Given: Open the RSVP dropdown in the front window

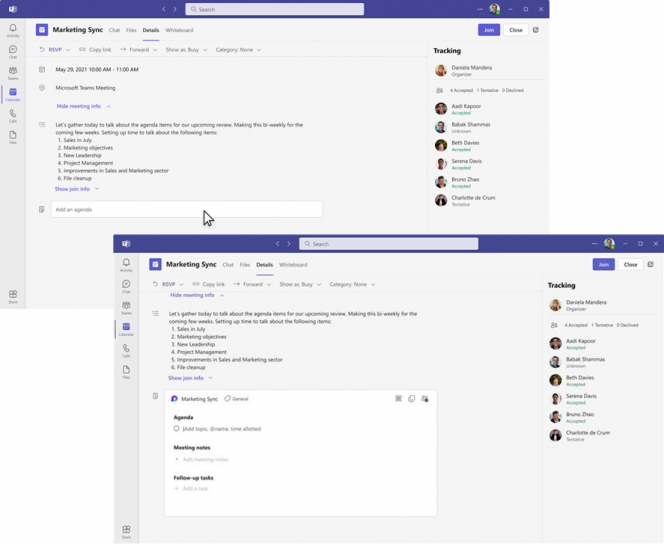Looking at the screenshot, I should [x=168, y=284].
